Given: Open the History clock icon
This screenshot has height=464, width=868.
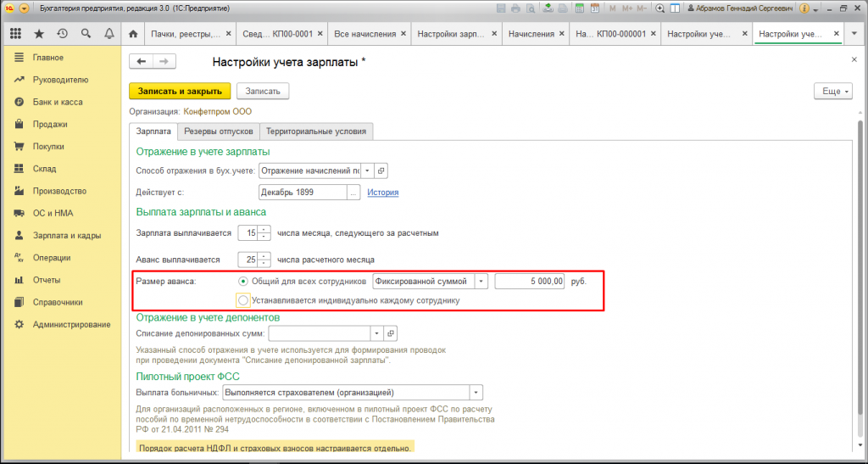Looking at the screenshot, I should pos(62,35).
